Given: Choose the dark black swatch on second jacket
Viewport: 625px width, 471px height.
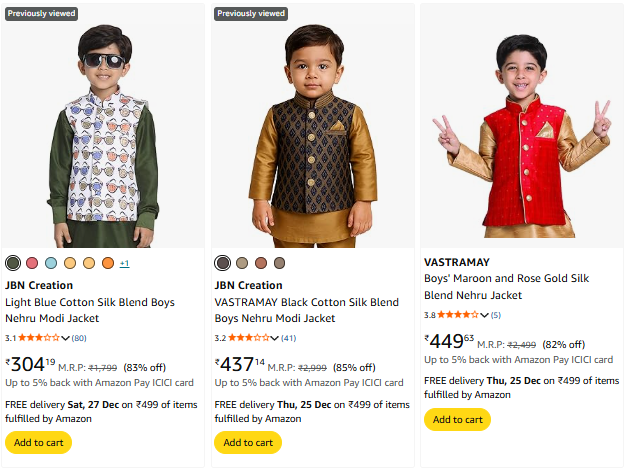Looking at the screenshot, I should (x=223, y=263).
